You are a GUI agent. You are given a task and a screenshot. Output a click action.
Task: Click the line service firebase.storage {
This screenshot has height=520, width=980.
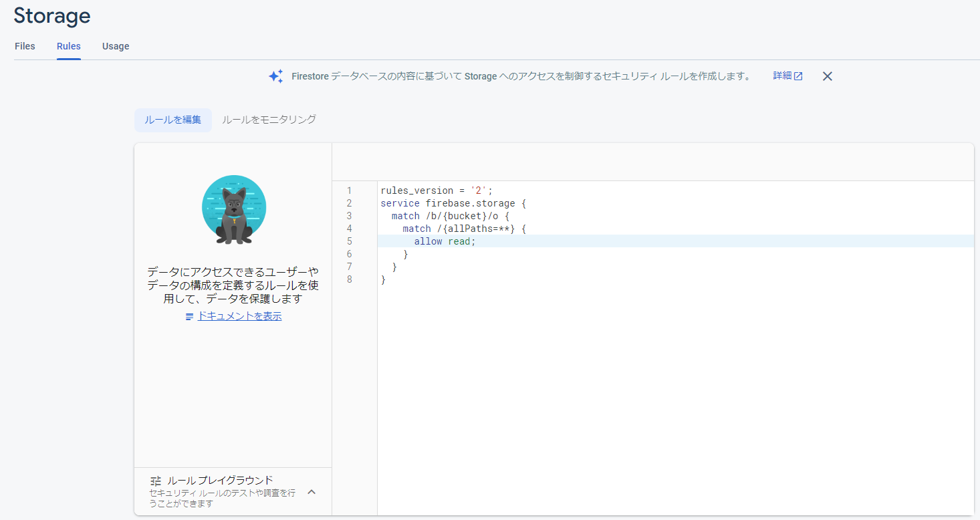[x=453, y=203]
